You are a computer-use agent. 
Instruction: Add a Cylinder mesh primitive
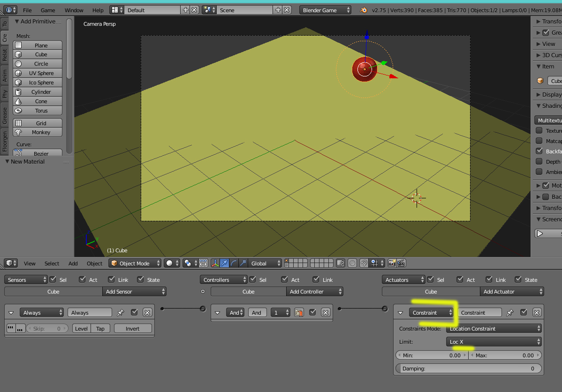(x=38, y=92)
